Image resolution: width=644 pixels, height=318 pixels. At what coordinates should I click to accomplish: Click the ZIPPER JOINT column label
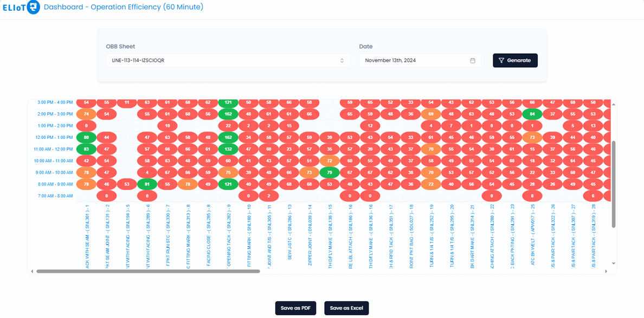pyautogui.click(x=311, y=236)
